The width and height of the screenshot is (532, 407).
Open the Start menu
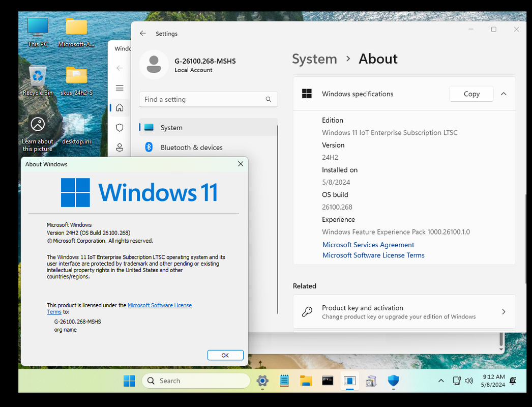point(129,381)
